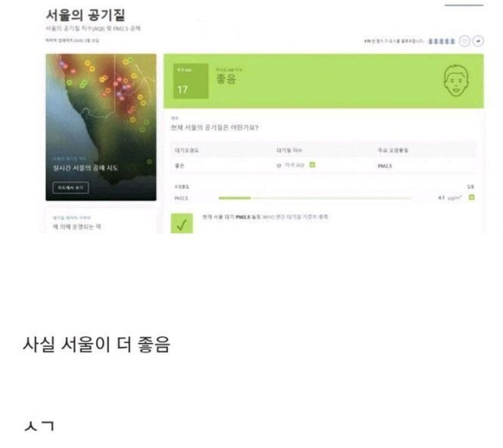Click the green checkmark box

[182, 223]
